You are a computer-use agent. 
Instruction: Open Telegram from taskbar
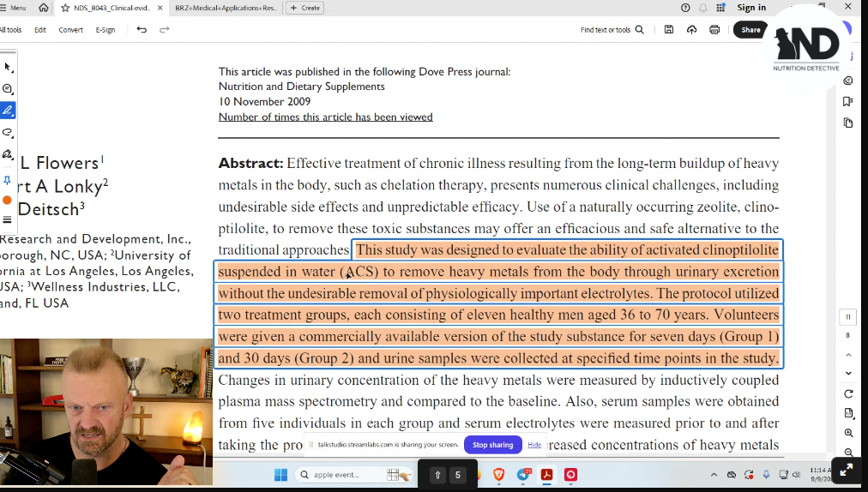[523, 475]
